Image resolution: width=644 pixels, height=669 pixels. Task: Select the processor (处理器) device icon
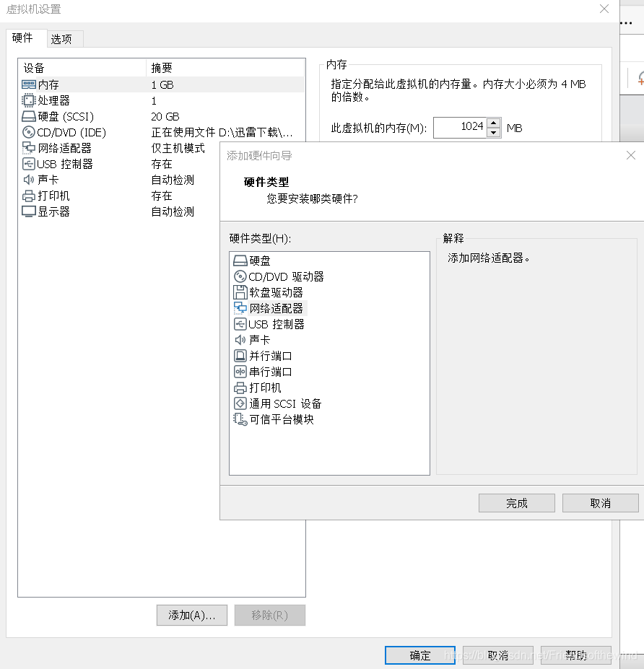click(29, 100)
